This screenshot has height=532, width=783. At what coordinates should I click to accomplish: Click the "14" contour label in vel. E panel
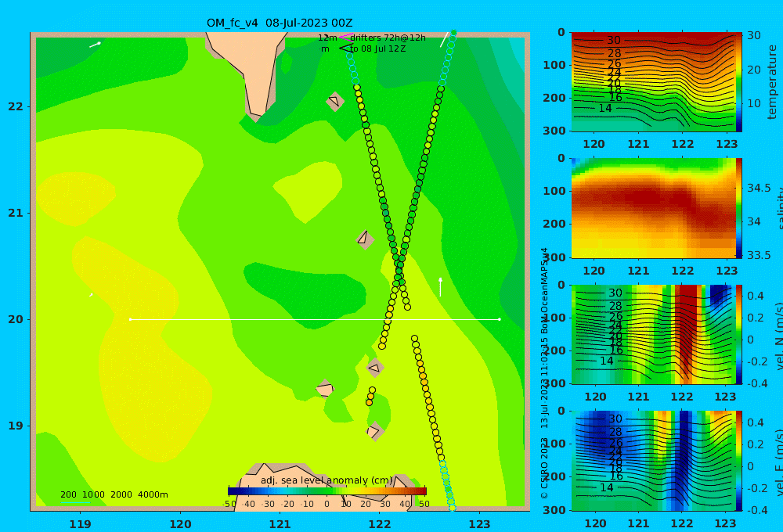click(x=606, y=487)
